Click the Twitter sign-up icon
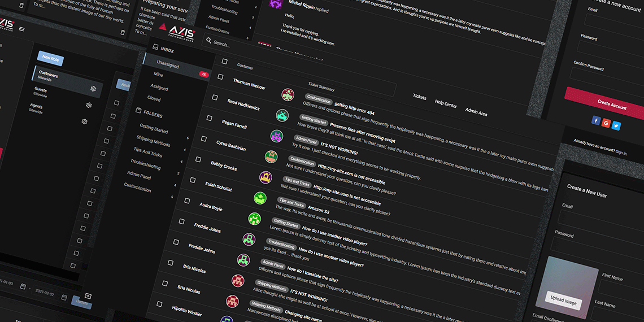This screenshot has height=322, width=644. pos(616,125)
